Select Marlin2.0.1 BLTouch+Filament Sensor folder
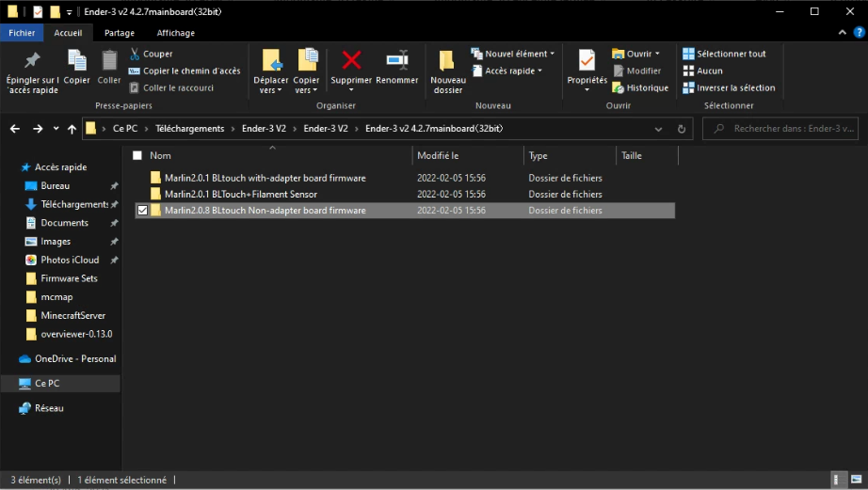Viewport: 868px width, 490px height. [241, 194]
